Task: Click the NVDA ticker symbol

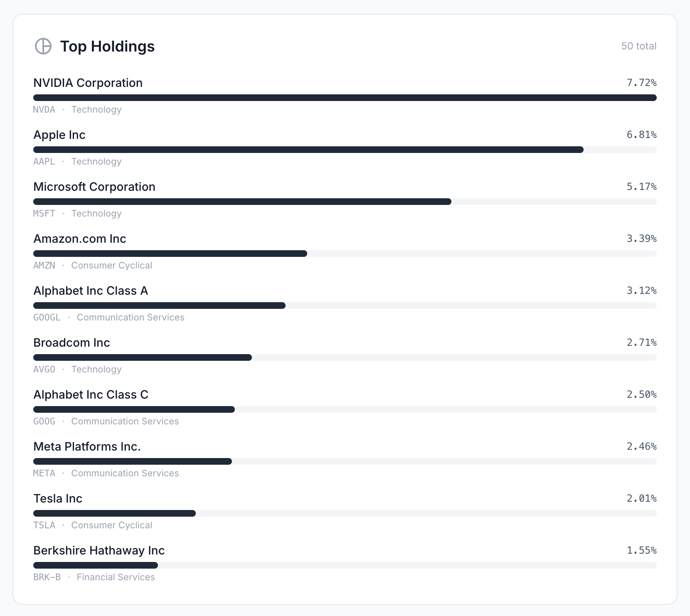Action: 44,110
